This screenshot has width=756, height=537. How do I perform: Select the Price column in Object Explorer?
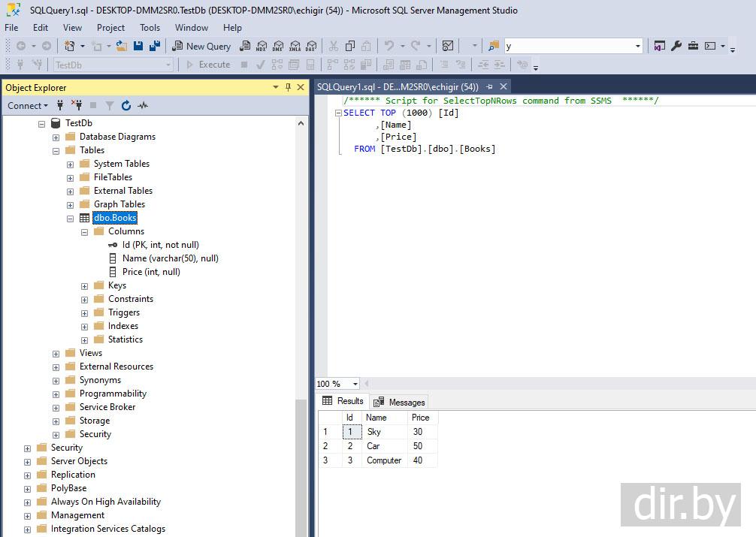151,272
